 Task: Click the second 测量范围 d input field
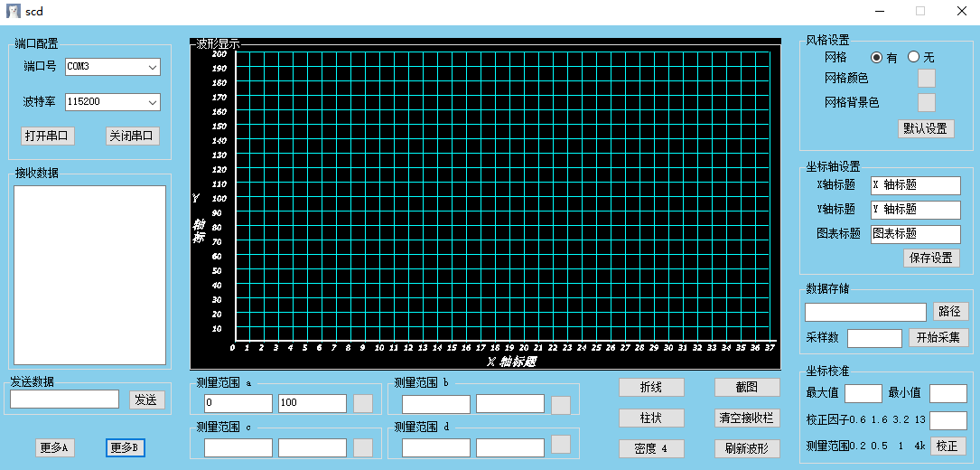(510, 447)
